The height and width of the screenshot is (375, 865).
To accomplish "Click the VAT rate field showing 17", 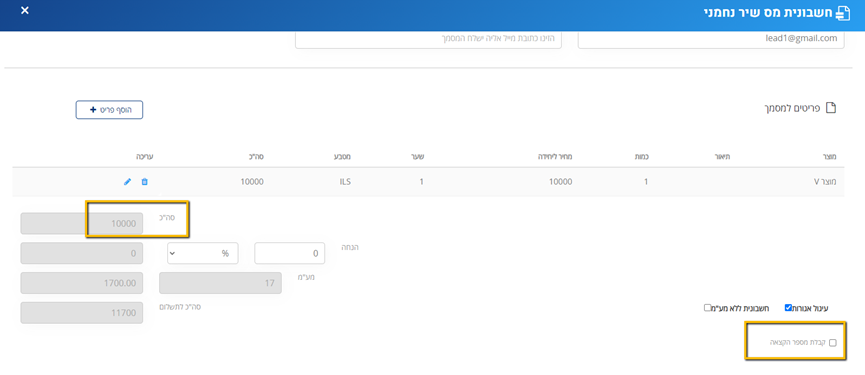I will point(220,283).
